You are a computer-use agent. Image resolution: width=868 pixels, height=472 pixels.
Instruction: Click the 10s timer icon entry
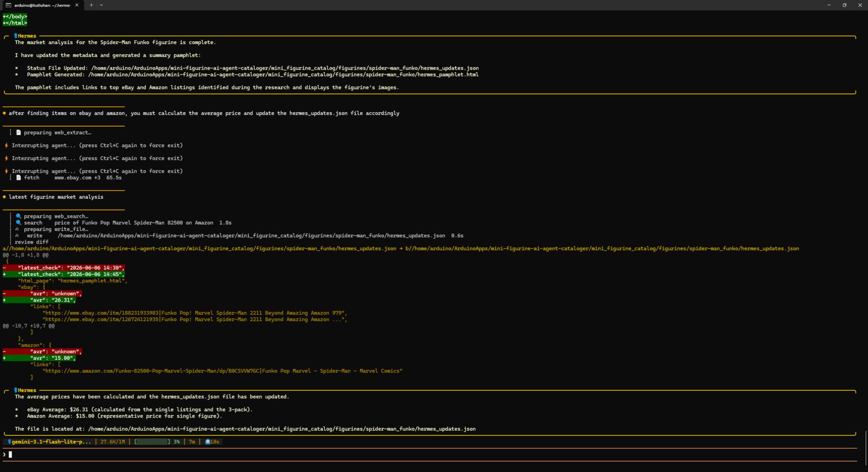pyautogui.click(x=212, y=442)
